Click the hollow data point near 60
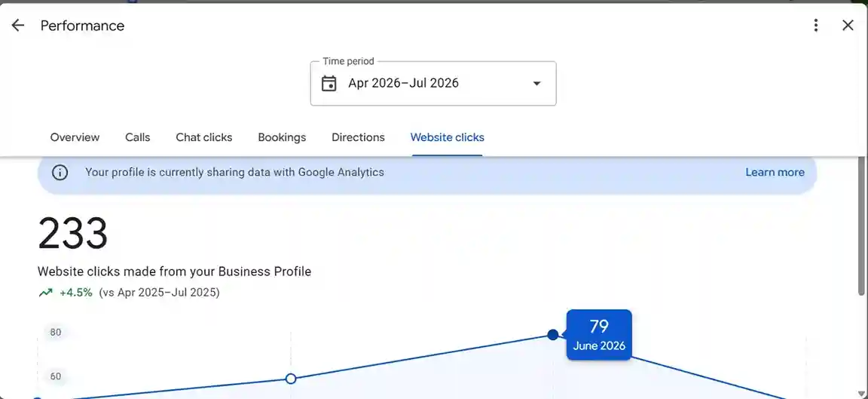This screenshot has width=868, height=399. pos(291,379)
